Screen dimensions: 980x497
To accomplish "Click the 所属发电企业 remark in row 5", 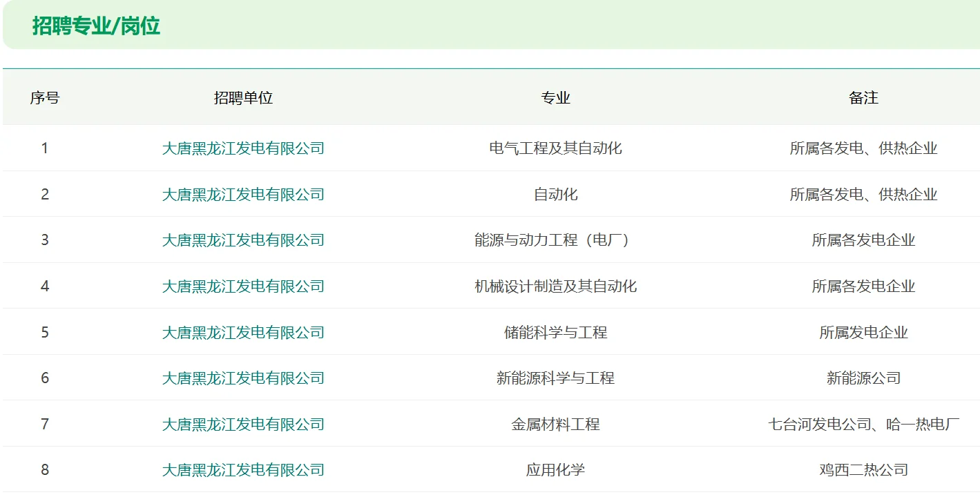I will pyautogui.click(x=863, y=332).
